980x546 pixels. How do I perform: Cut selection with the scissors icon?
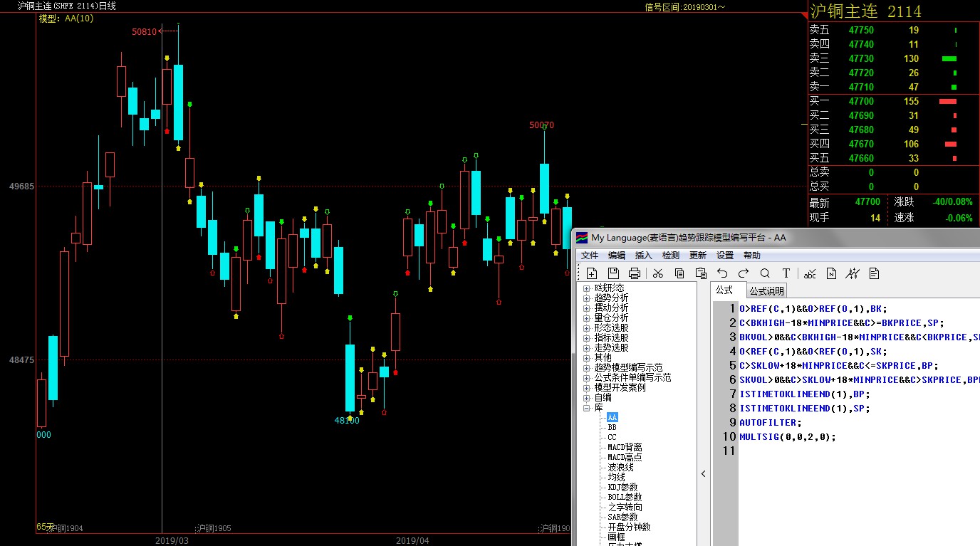pos(657,273)
